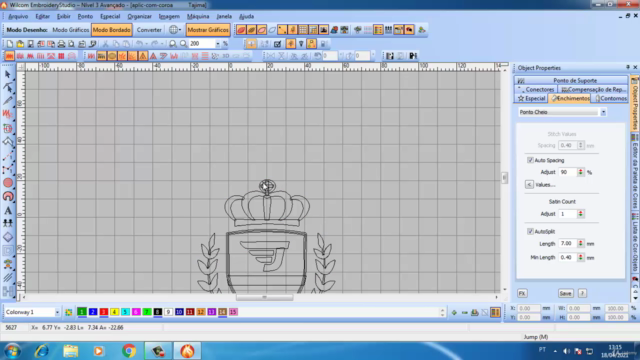Open the Organizar menu

point(140,16)
